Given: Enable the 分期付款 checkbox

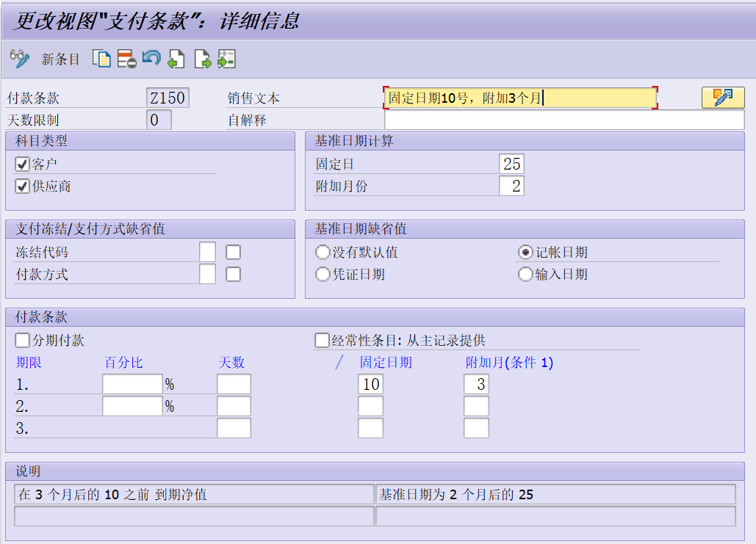Looking at the screenshot, I should (x=22, y=340).
